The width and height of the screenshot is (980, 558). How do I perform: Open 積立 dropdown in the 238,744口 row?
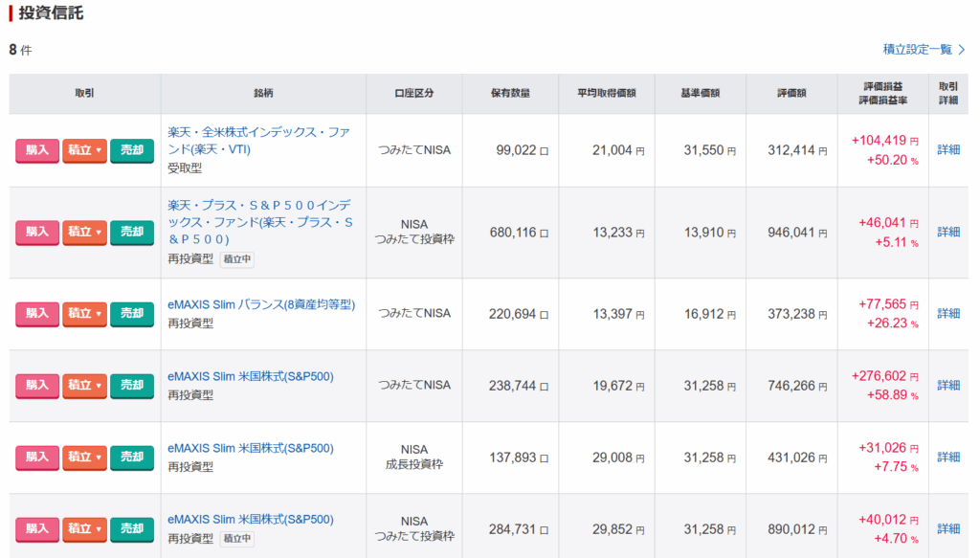(84, 386)
